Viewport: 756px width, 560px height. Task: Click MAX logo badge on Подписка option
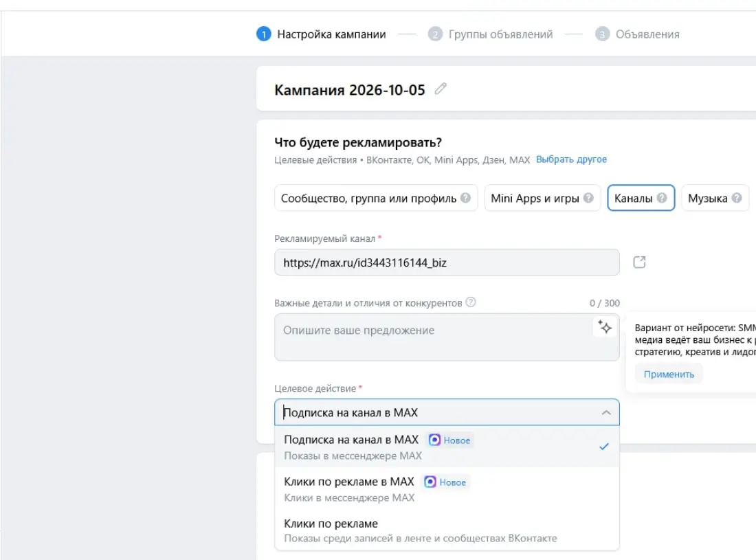[434, 440]
